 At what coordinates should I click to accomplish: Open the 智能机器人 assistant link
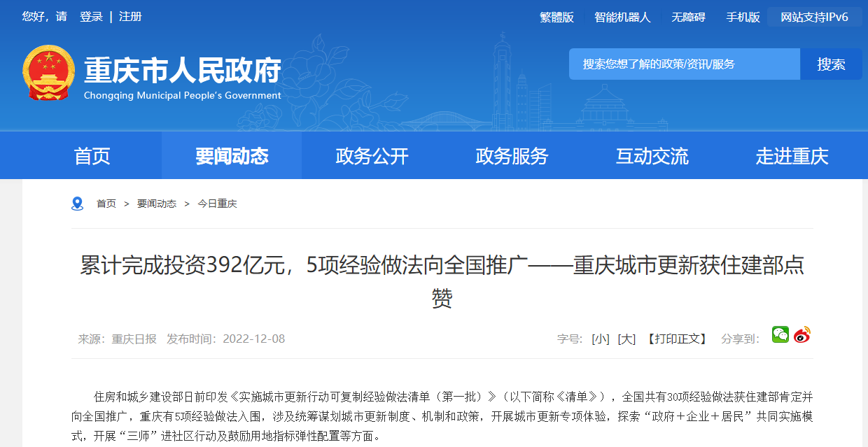622,17
